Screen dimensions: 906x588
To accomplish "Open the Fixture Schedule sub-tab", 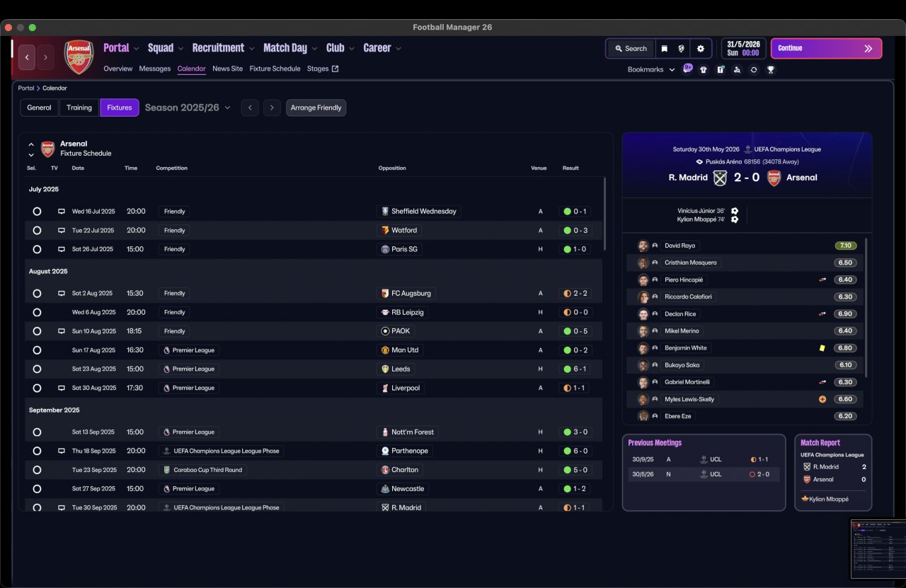I will point(275,69).
